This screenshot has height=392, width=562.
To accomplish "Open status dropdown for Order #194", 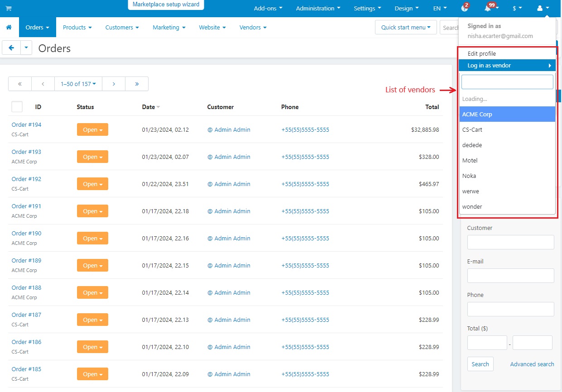I will 92,130.
